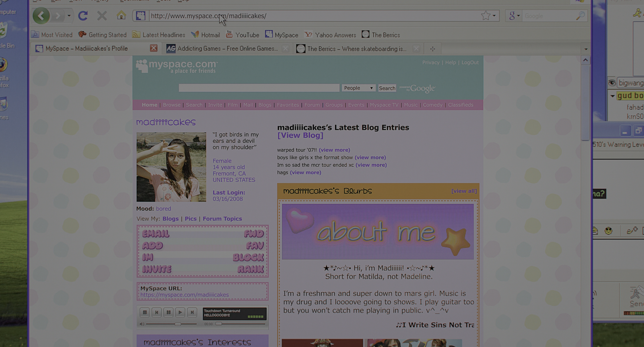Open Home in the MySpace navigation

point(149,105)
